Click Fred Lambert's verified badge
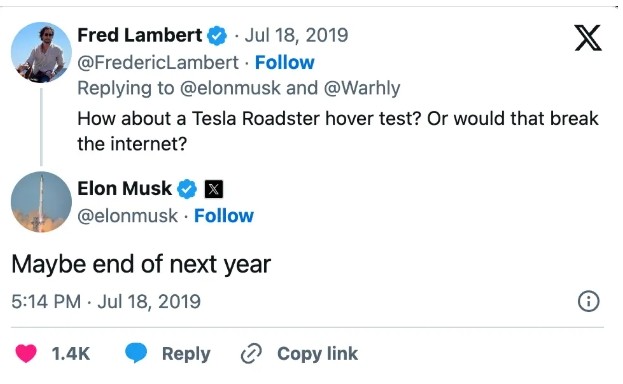Viewport: 623px width, 384px height. tap(217, 36)
